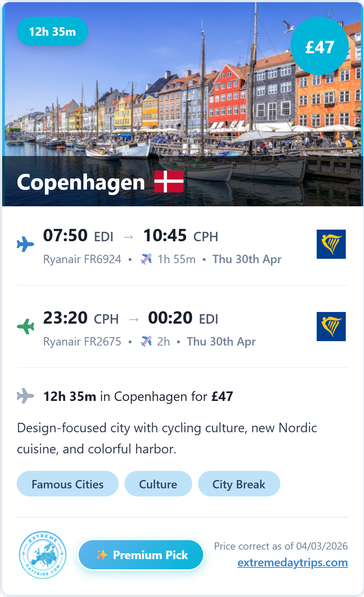Click the £47 price badge

click(x=320, y=46)
